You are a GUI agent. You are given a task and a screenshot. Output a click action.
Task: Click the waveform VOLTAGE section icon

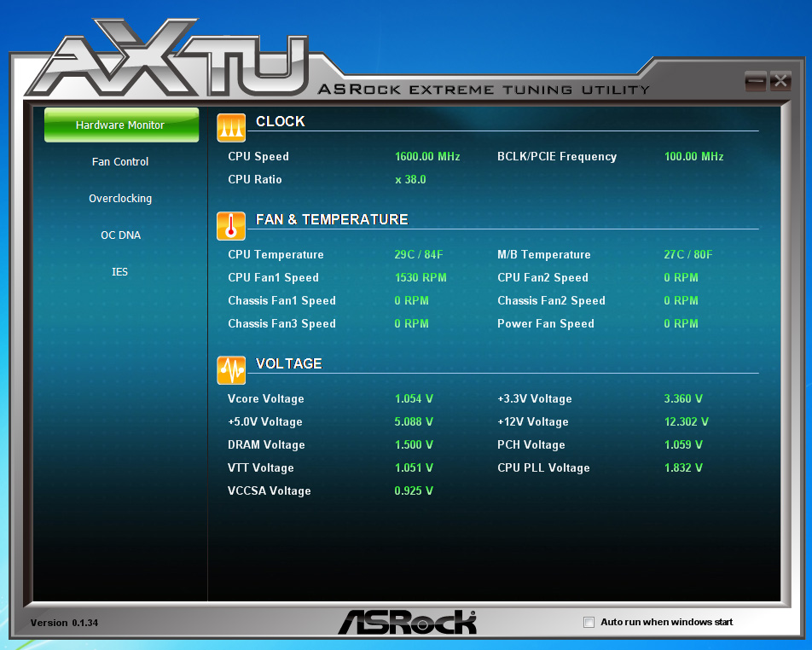click(x=231, y=370)
